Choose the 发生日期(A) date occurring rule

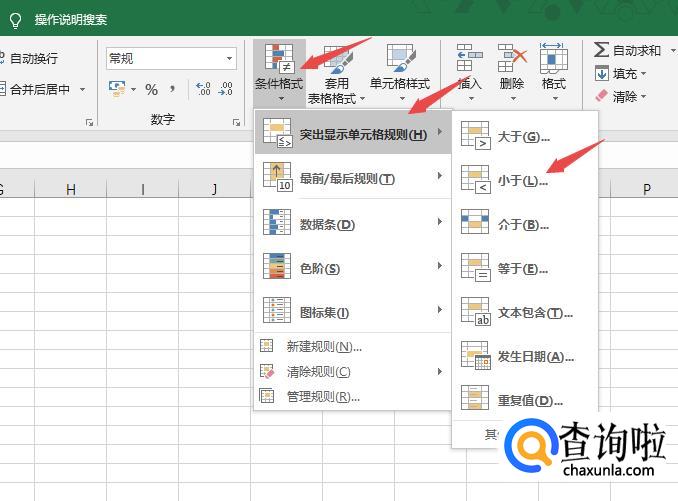pyautogui.click(x=524, y=357)
